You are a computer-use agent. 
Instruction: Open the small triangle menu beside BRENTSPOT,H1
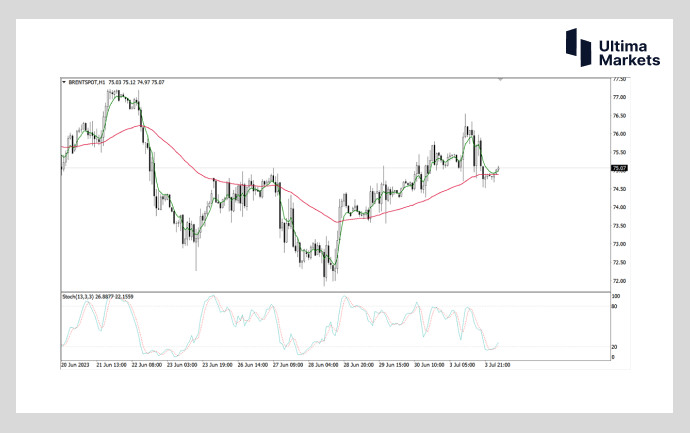point(64,82)
